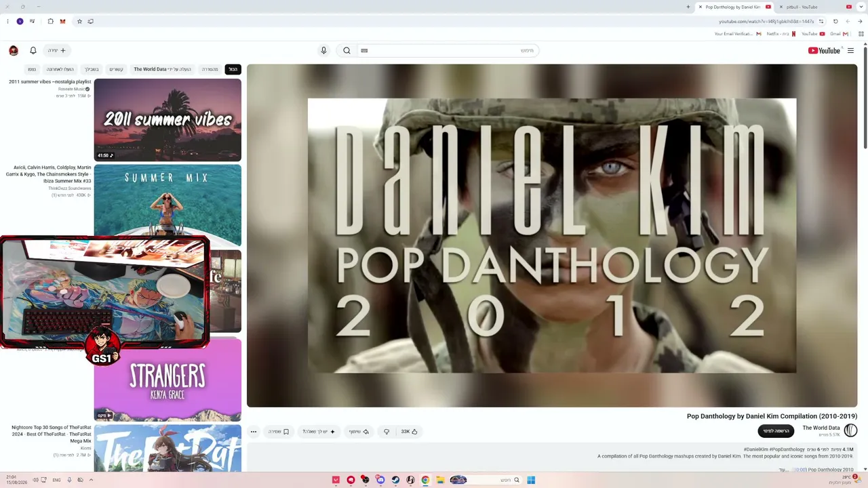868x488 pixels.
Task: Open the Windows Start menu
Action: click(531, 480)
